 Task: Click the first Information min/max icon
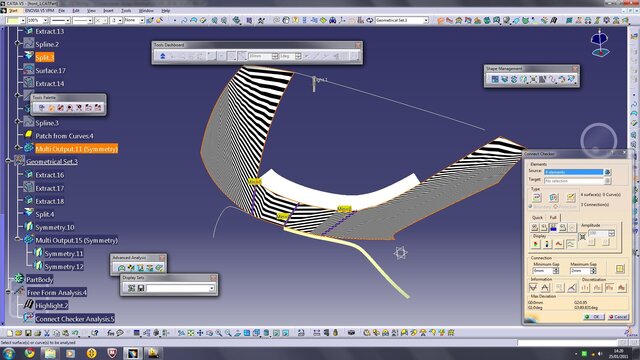point(533,288)
